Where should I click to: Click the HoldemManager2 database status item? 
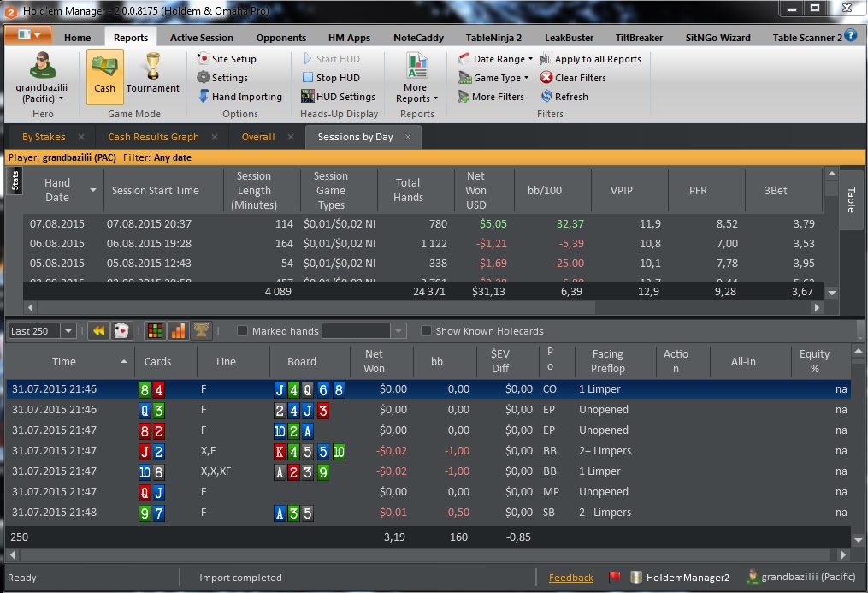point(681,578)
